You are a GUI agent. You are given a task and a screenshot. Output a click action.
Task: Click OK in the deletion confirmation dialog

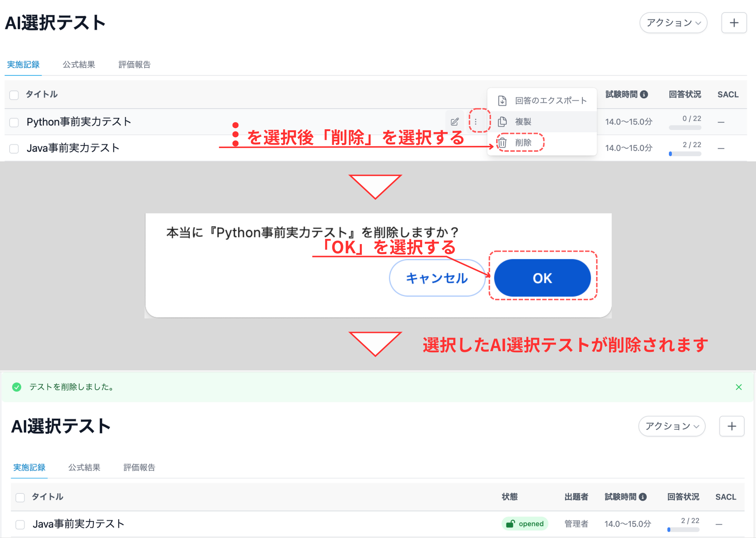pos(542,278)
